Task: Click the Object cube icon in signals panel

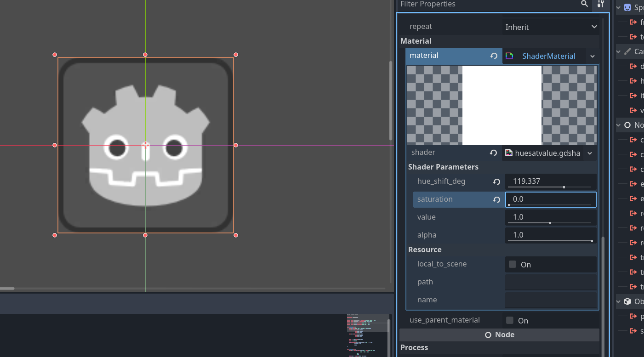Action: 627,301
